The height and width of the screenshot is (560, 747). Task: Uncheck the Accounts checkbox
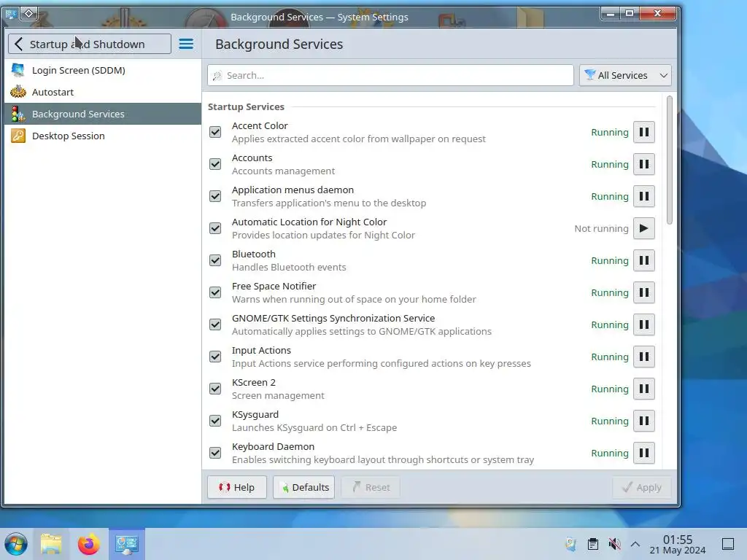(x=215, y=164)
